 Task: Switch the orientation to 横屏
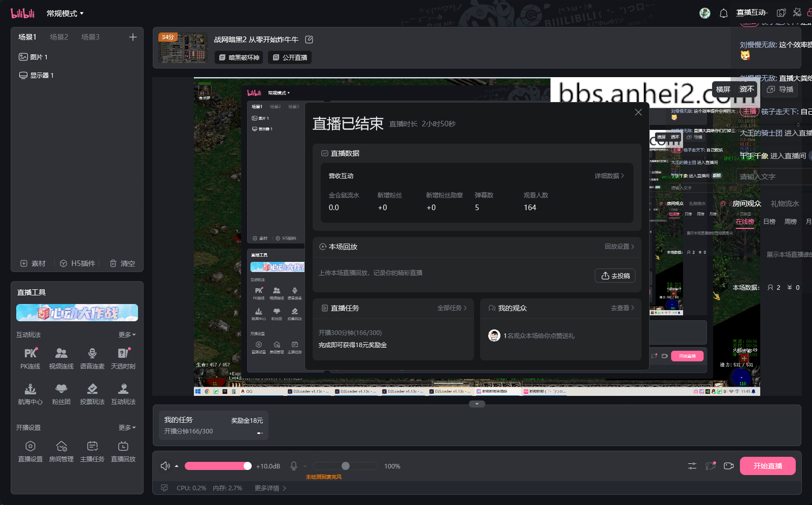point(723,89)
